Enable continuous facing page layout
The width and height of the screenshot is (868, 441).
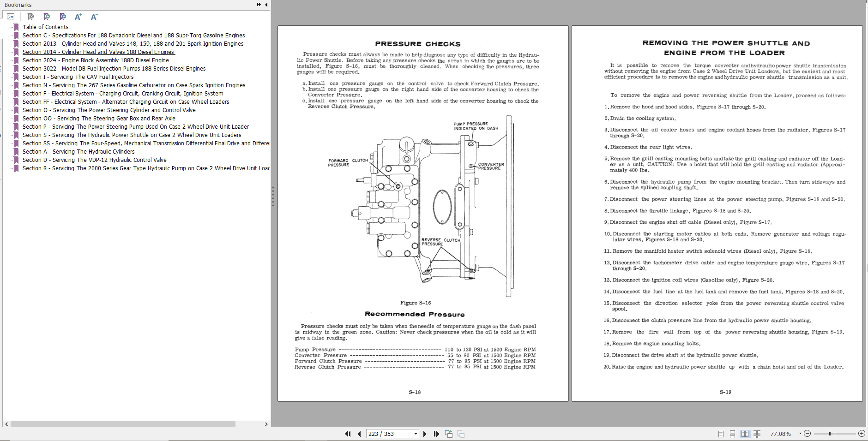(x=758, y=434)
